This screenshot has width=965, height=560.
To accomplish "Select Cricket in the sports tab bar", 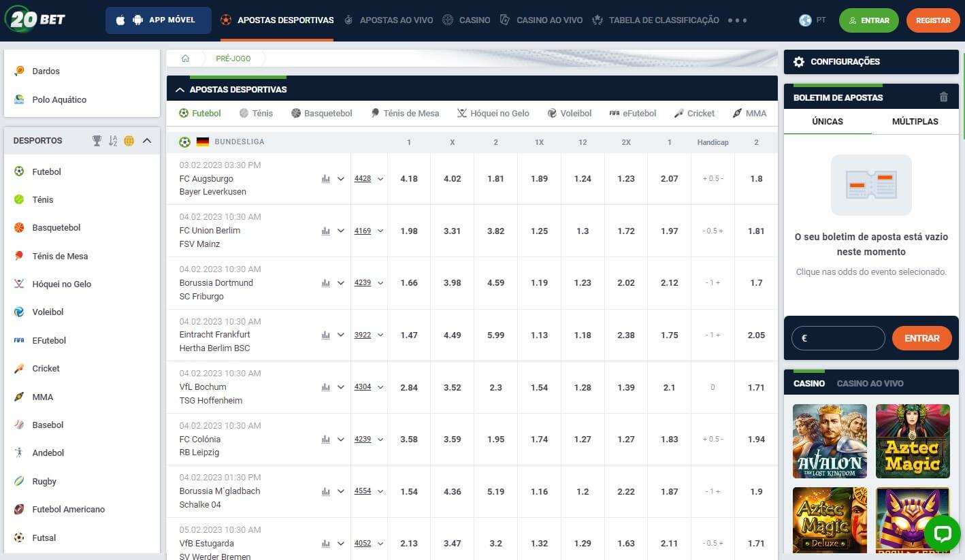I will pos(694,114).
